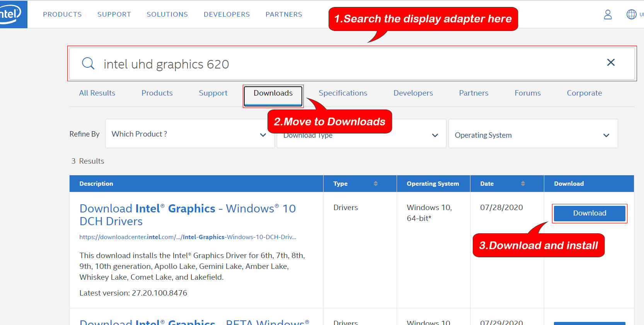The width and height of the screenshot is (644, 325).
Task: Click the Refine By label
Action: (x=84, y=134)
